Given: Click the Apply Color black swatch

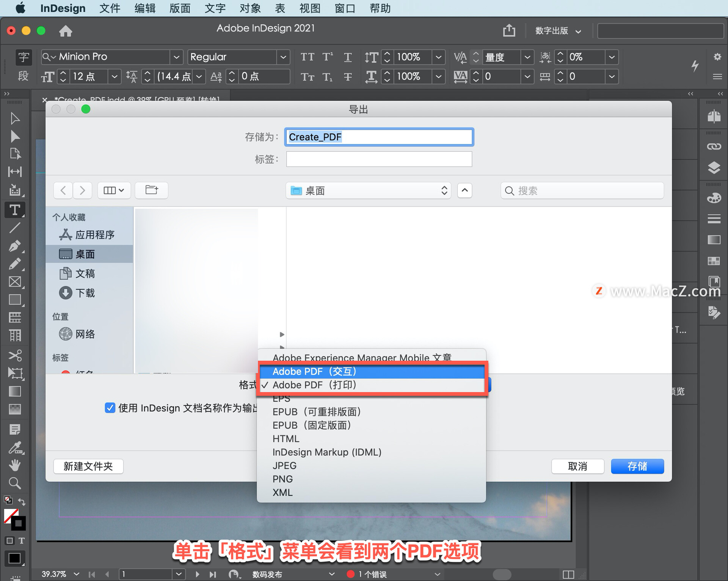Looking at the screenshot, I should pos(15,558).
